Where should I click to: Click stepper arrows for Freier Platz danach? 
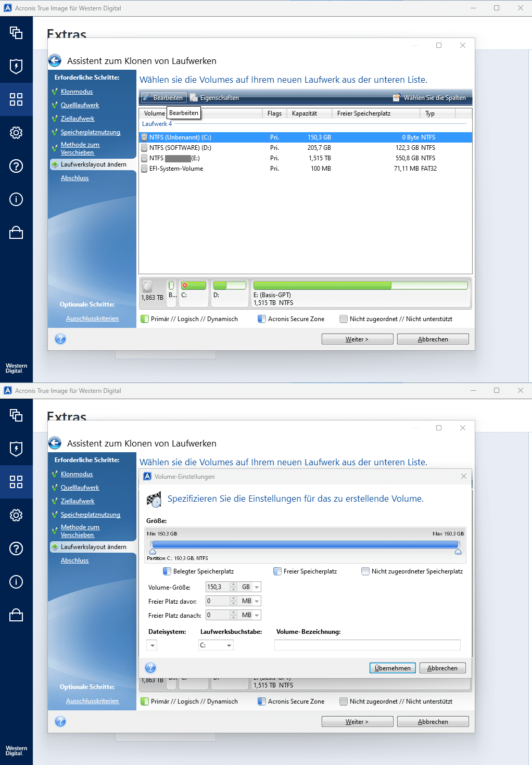click(234, 615)
